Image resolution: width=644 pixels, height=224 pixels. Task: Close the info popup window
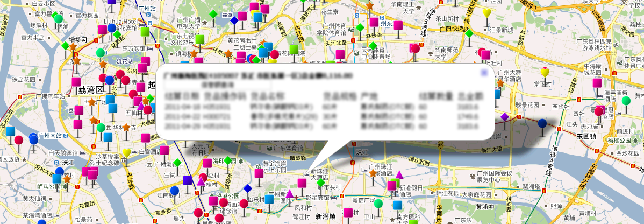coord(484,72)
